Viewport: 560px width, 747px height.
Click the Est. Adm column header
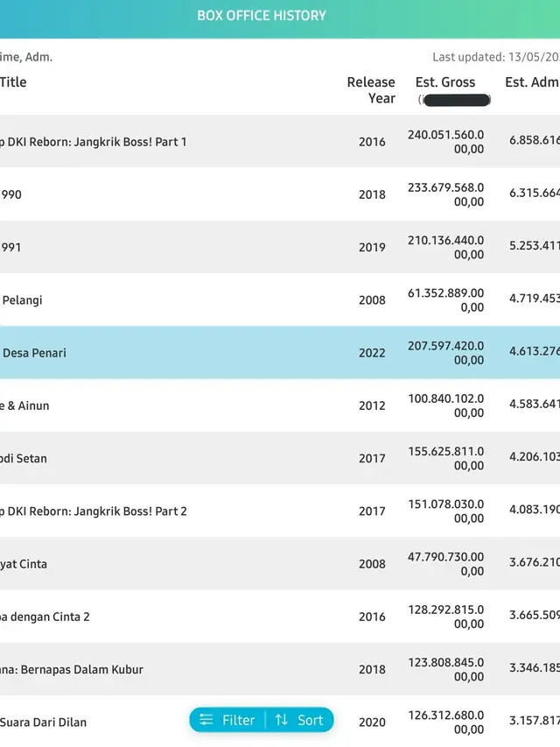pyautogui.click(x=532, y=82)
